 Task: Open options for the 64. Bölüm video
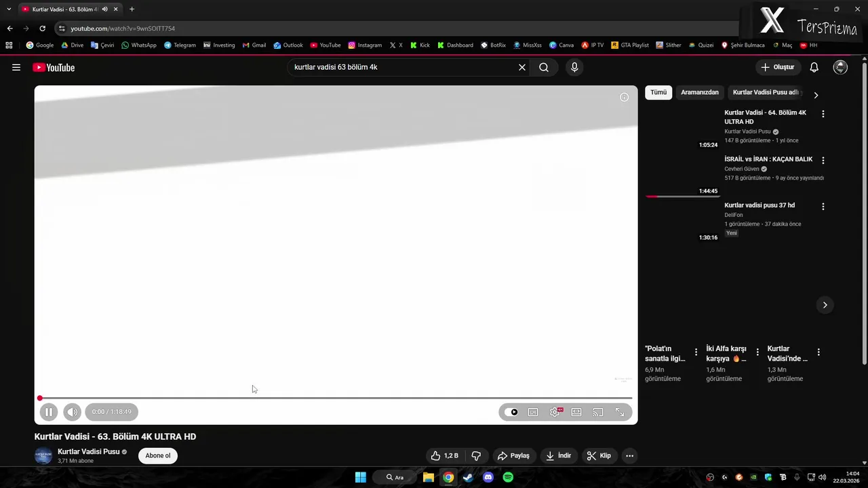823,114
